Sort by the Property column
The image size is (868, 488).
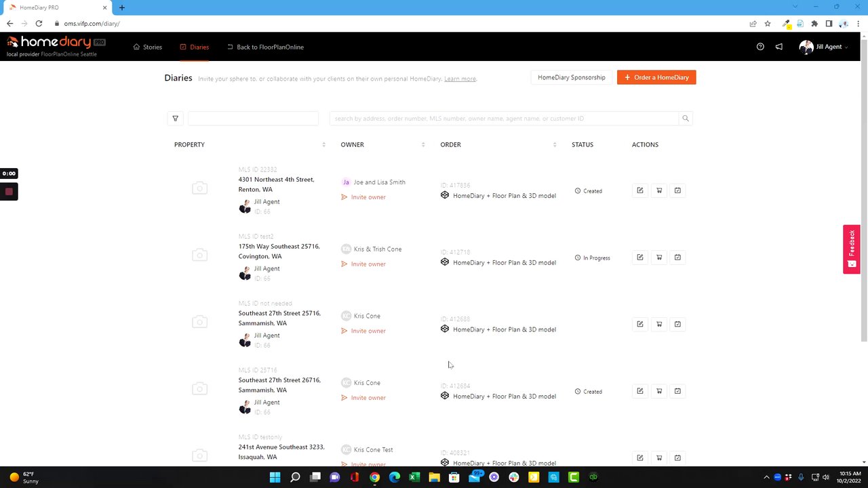323,144
